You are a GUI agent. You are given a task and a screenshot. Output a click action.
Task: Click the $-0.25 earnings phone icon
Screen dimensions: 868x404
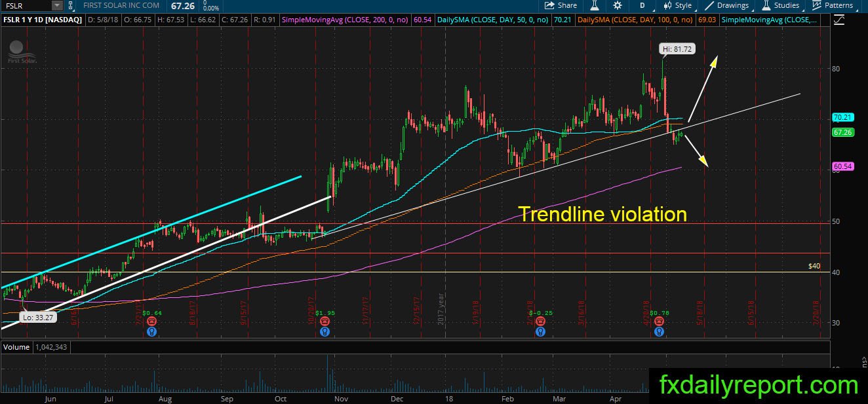tap(540, 321)
